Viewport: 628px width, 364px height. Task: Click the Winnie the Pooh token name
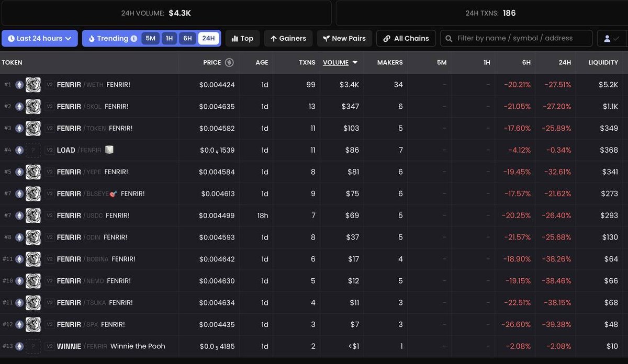pyautogui.click(x=138, y=346)
